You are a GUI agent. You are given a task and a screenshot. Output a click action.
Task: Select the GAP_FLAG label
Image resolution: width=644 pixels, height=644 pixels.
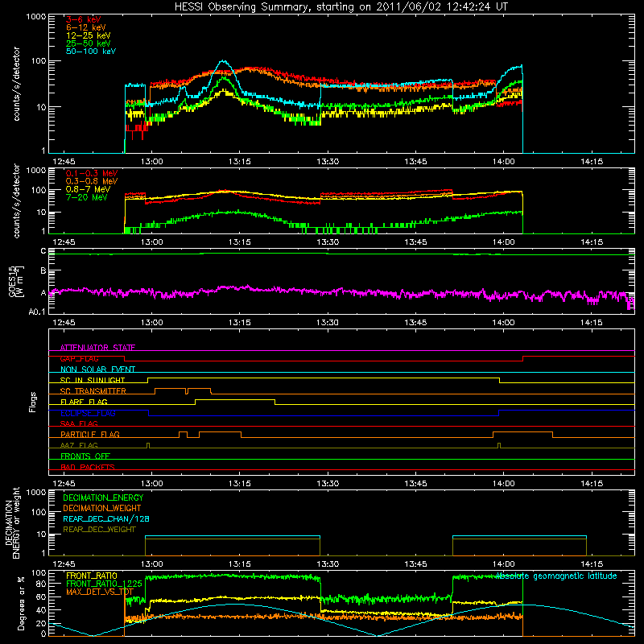coord(79,358)
